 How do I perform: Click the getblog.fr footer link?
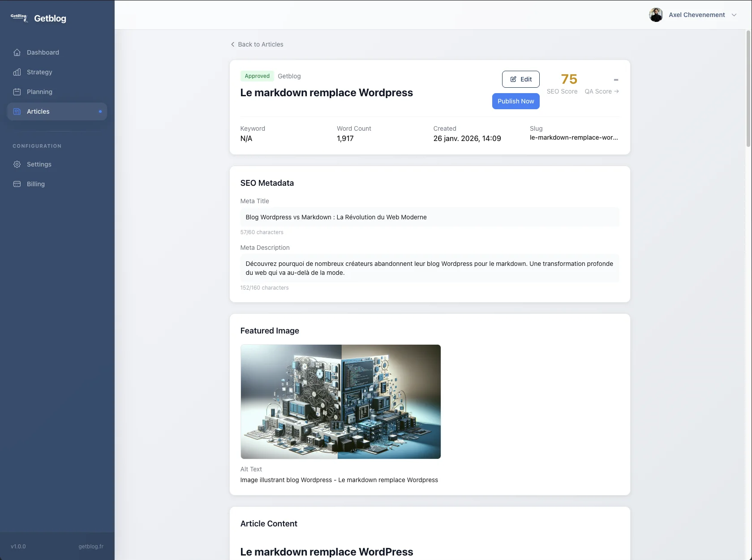click(91, 547)
